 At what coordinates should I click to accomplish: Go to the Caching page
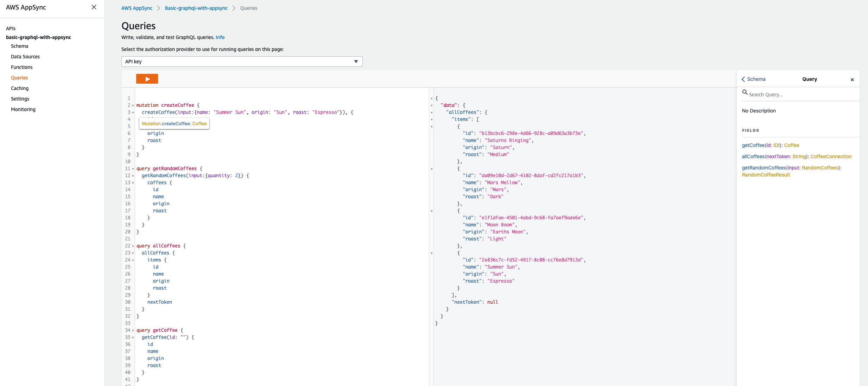(x=20, y=88)
